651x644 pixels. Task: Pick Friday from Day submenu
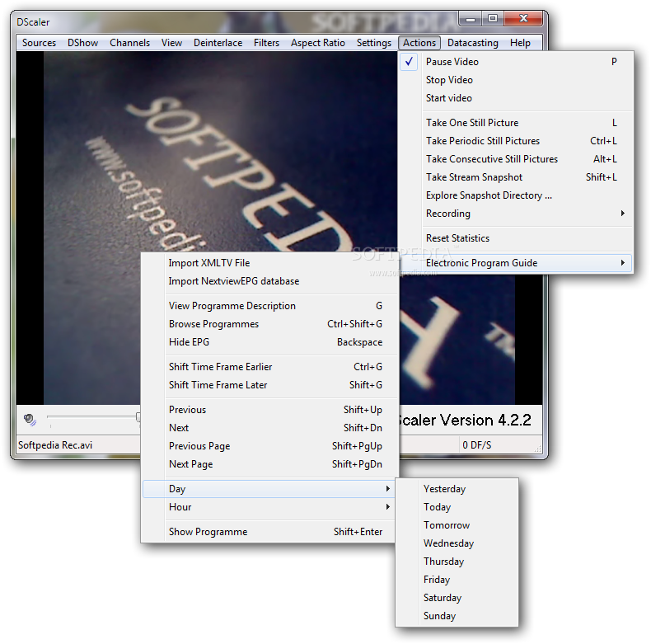click(457, 580)
